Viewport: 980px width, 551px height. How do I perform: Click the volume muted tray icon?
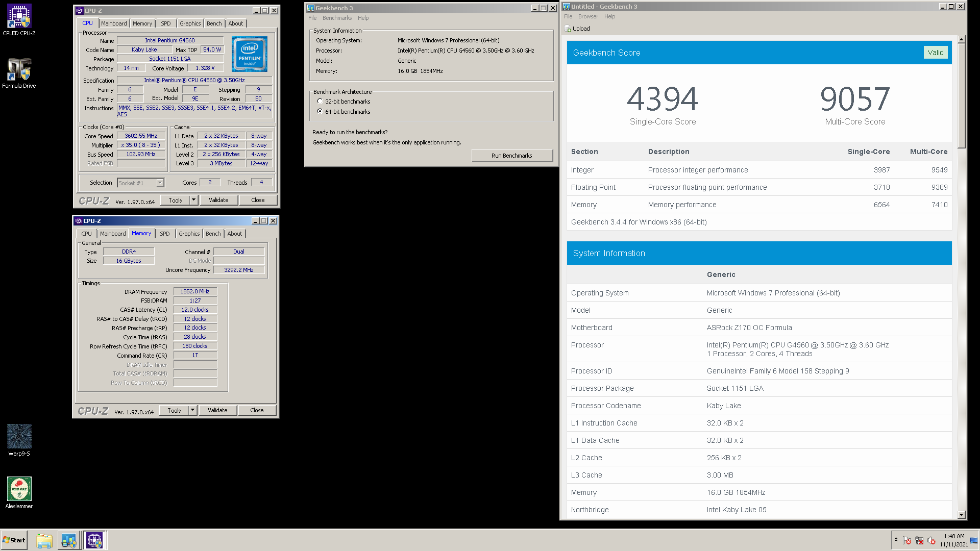click(932, 540)
